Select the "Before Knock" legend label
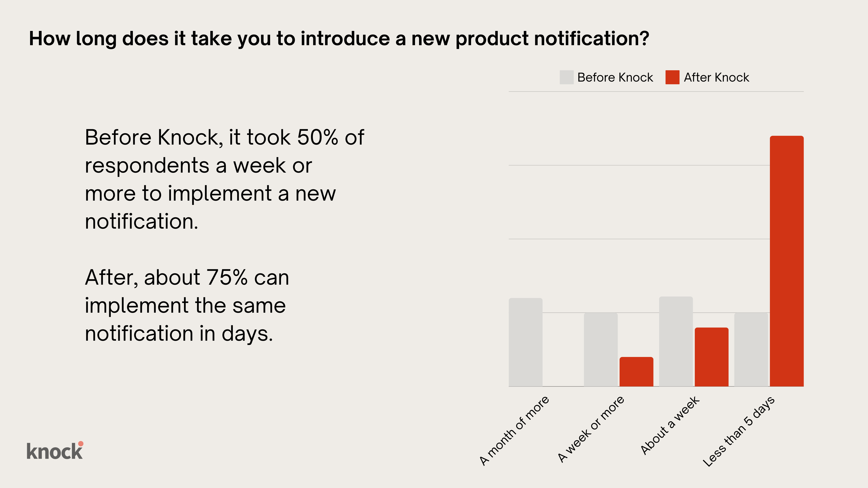 point(615,77)
